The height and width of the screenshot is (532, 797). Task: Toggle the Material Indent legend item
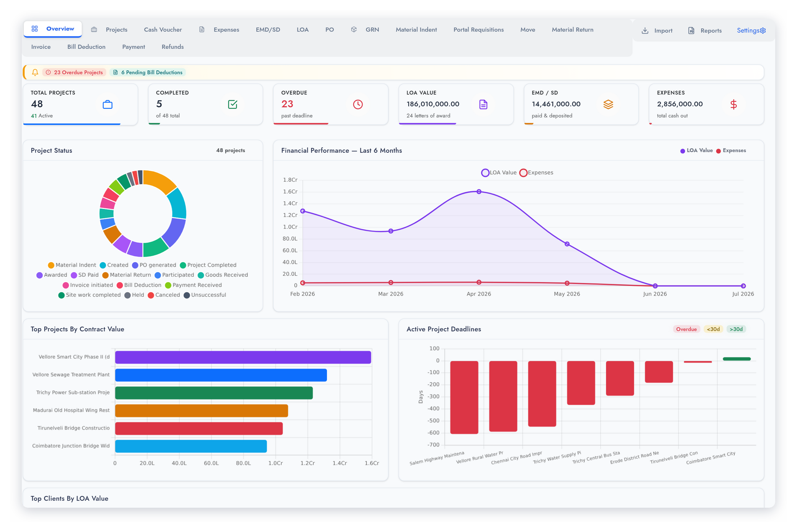coord(72,265)
